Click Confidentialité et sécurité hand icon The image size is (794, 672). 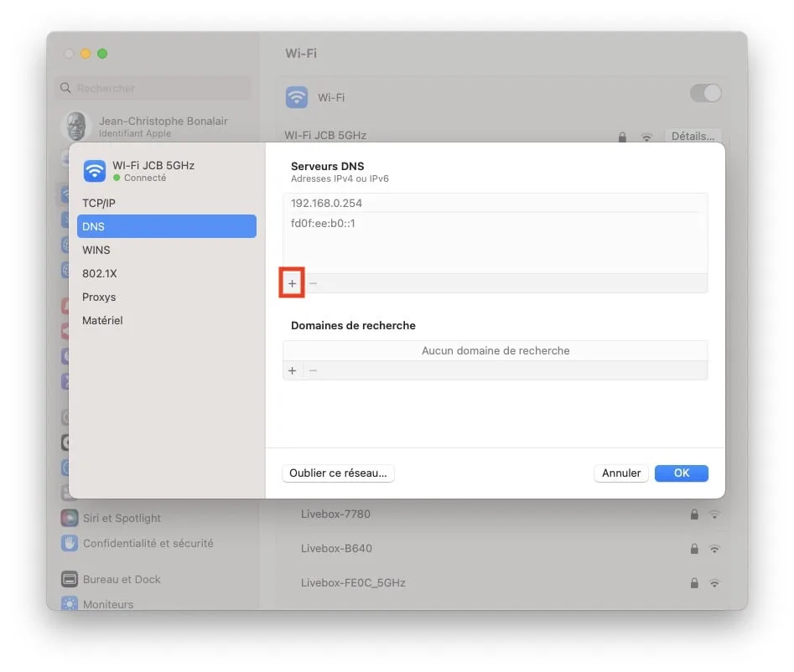point(70,543)
